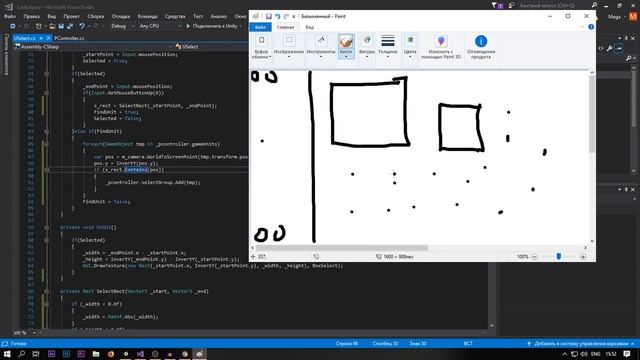This screenshot has height=360, width=640.
Task: Open the Вид menu in Visual Studio
Action: 51,16
